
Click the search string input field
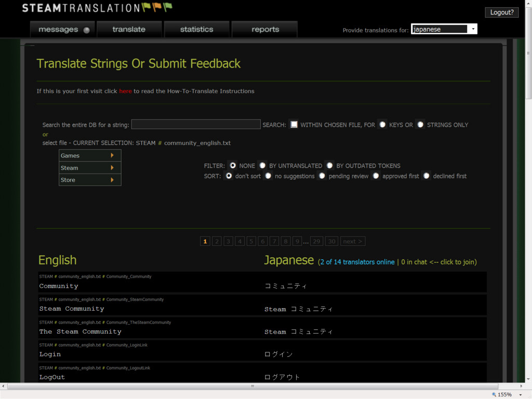196,125
